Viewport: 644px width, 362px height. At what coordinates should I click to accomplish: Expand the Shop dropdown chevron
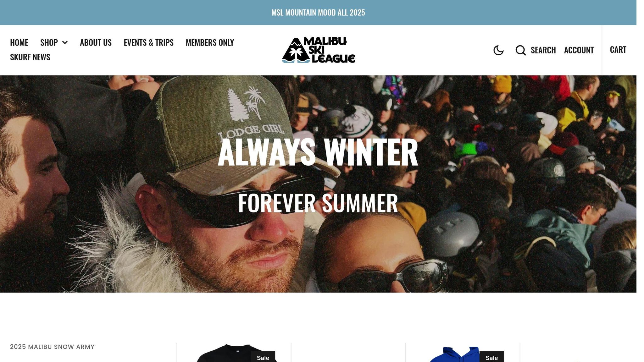65,42
